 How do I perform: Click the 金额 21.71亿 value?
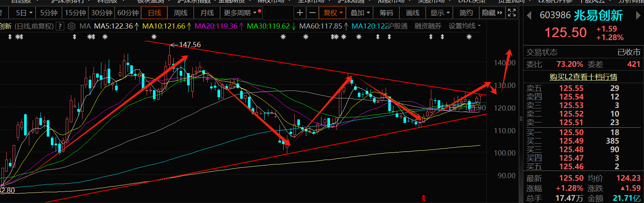click(x=627, y=198)
